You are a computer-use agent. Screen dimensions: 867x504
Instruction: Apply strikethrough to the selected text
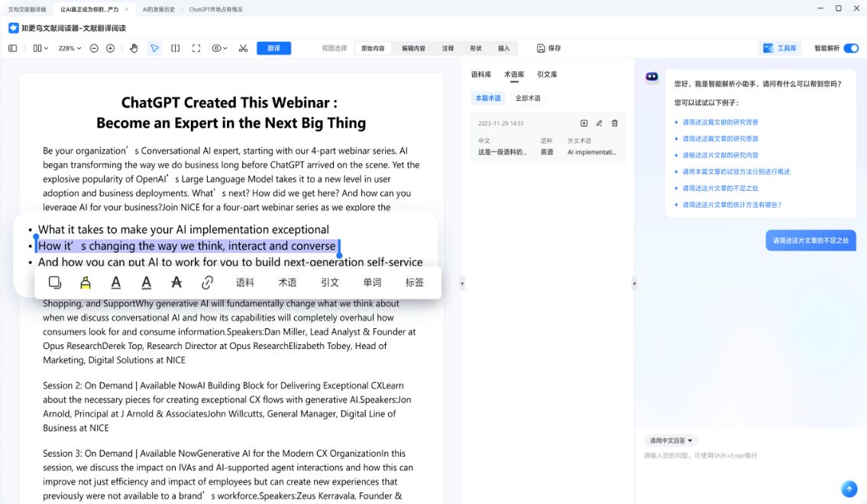[176, 283]
